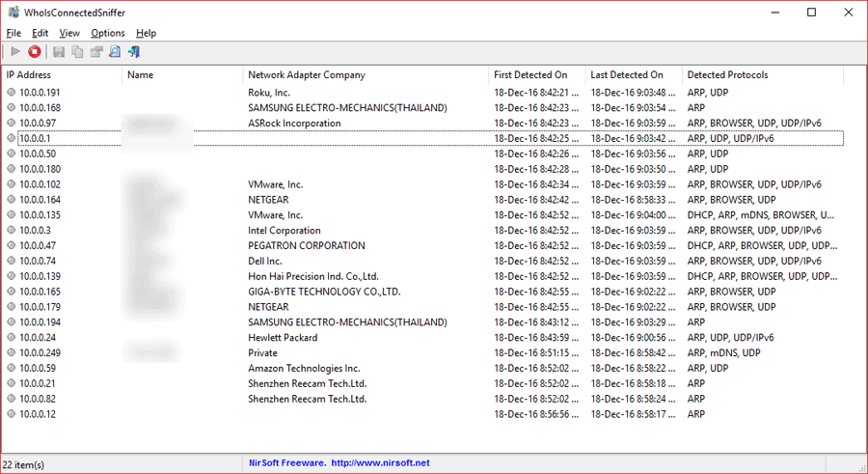This screenshot has height=474, width=868.
Task: Click the NirSoft Freeware status bar text
Action: pos(286,463)
